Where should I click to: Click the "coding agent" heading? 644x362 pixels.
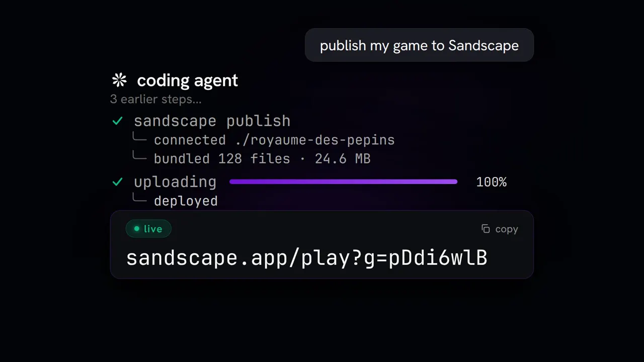[187, 80]
